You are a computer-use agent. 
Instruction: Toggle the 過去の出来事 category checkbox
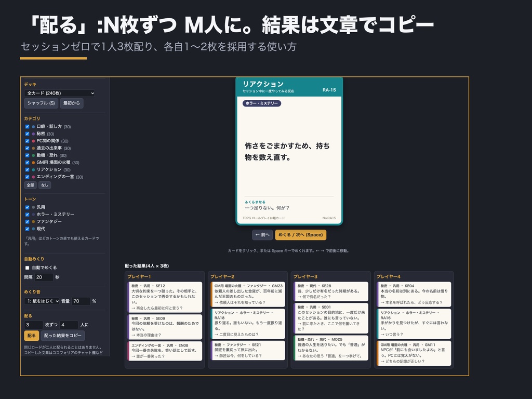[27, 148]
